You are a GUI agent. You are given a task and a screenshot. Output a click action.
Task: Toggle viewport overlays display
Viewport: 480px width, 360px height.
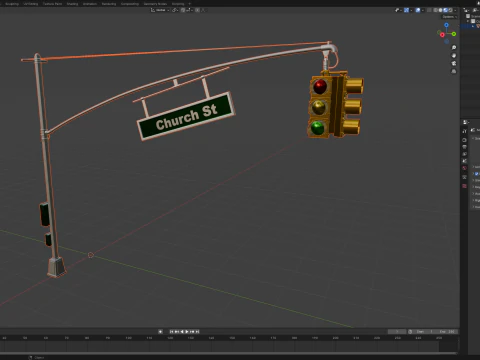(418, 10)
